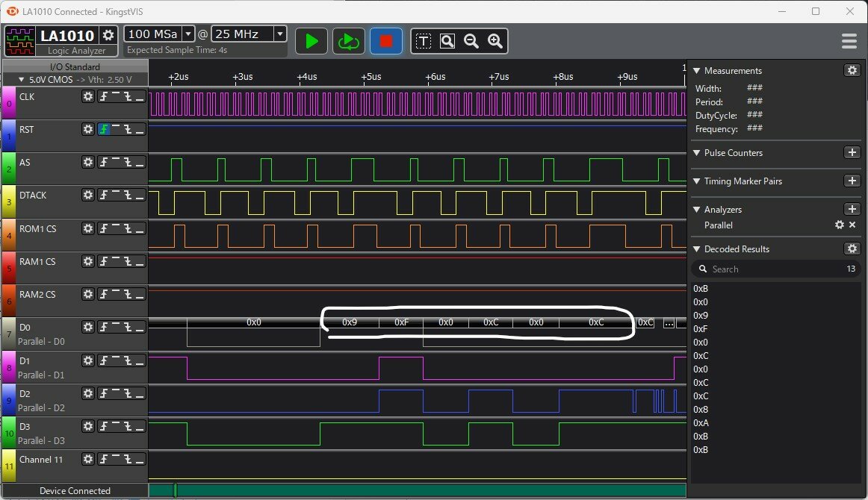Enable rising edge trigger on AS channel
This screenshot has width=868, height=500.
click(x=104, y=162)
